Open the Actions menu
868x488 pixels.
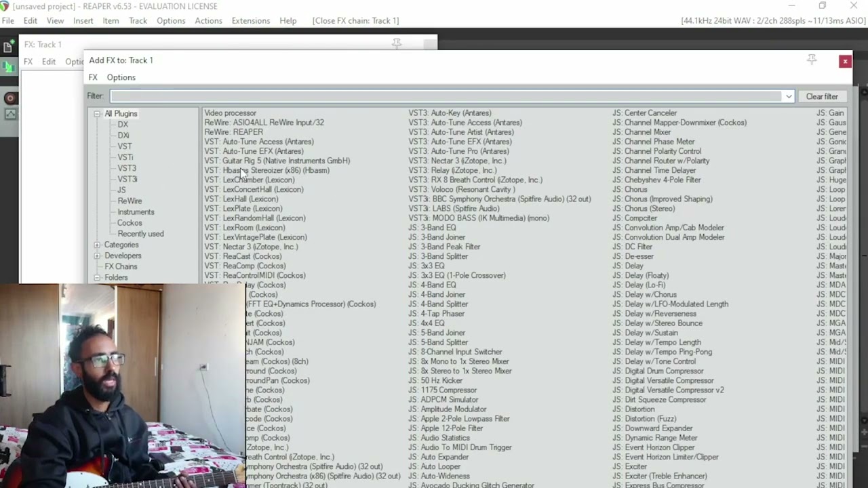208,21
